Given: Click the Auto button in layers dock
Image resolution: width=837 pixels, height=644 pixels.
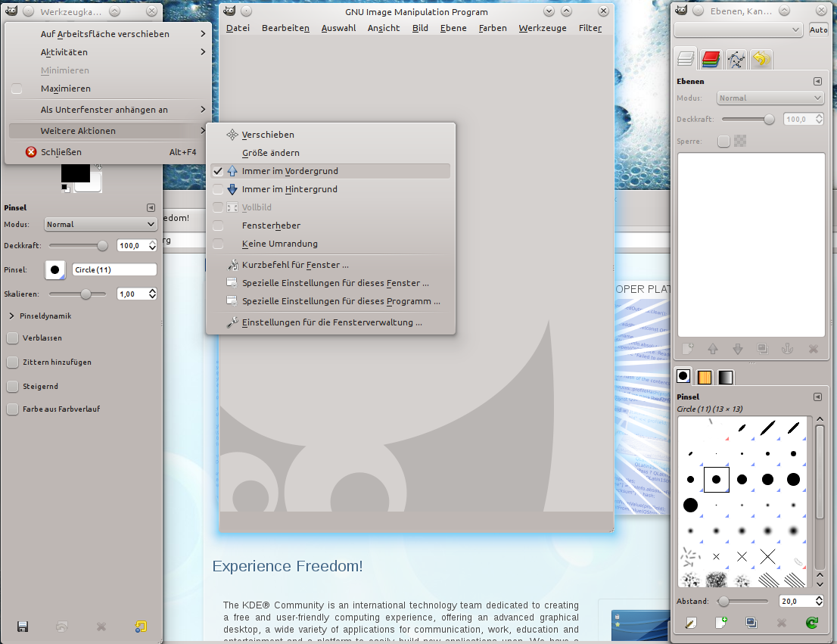Looking at the screenshot, I should point(818,30).
